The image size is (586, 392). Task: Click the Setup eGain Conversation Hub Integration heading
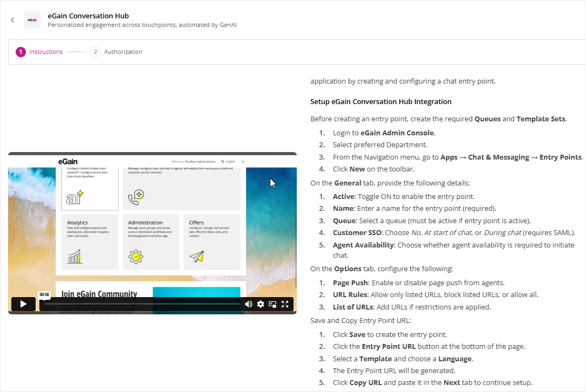click(x=380, y=102)
